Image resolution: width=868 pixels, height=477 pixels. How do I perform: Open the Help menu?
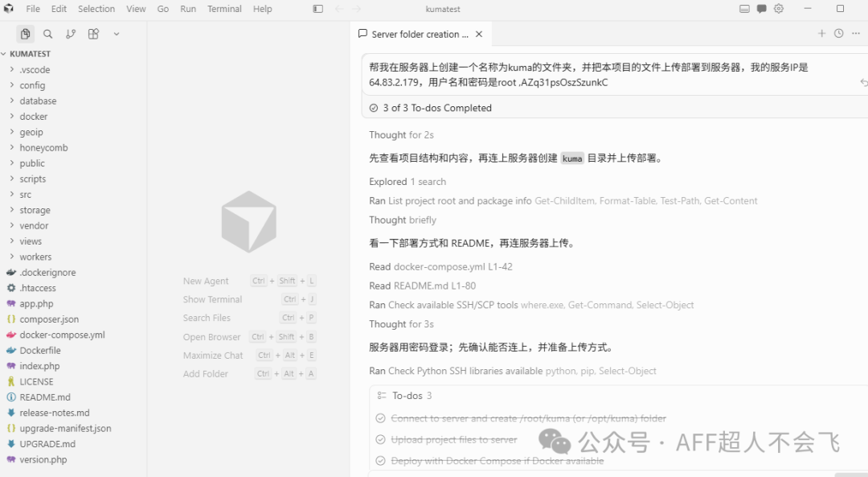pyautogui.click(x=262, y=9)
